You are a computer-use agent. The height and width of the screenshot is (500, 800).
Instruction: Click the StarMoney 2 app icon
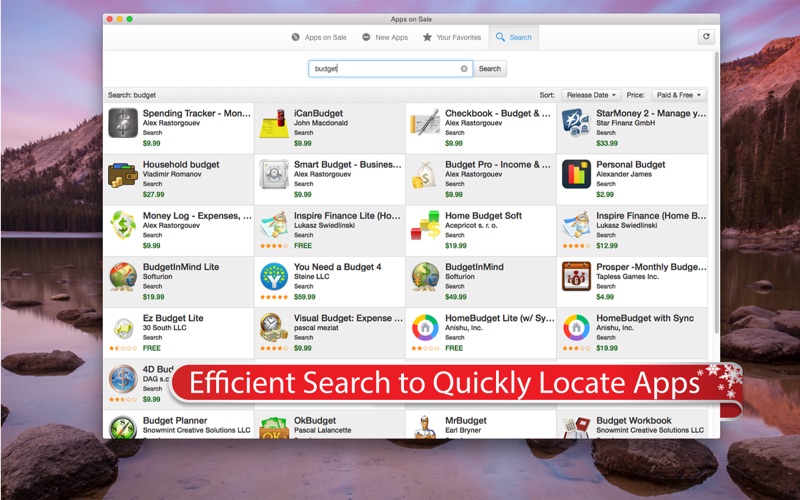577,123
